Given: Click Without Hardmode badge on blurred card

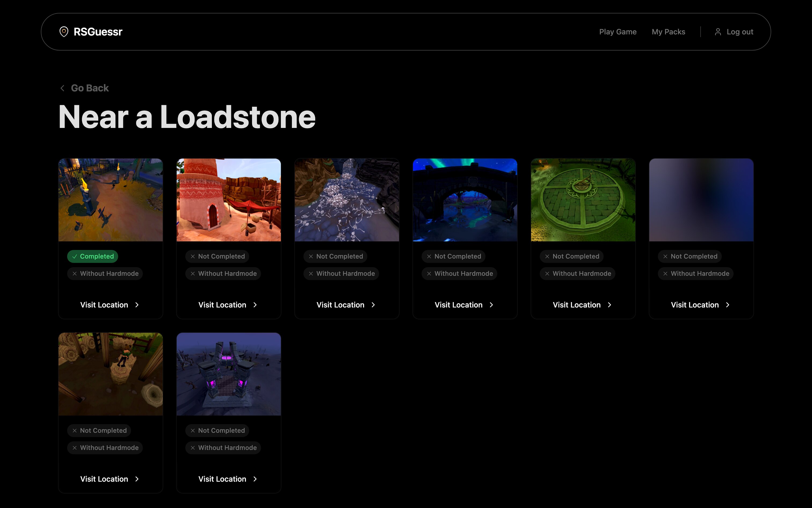Looking at the screenshot, I should coord(695,274).
